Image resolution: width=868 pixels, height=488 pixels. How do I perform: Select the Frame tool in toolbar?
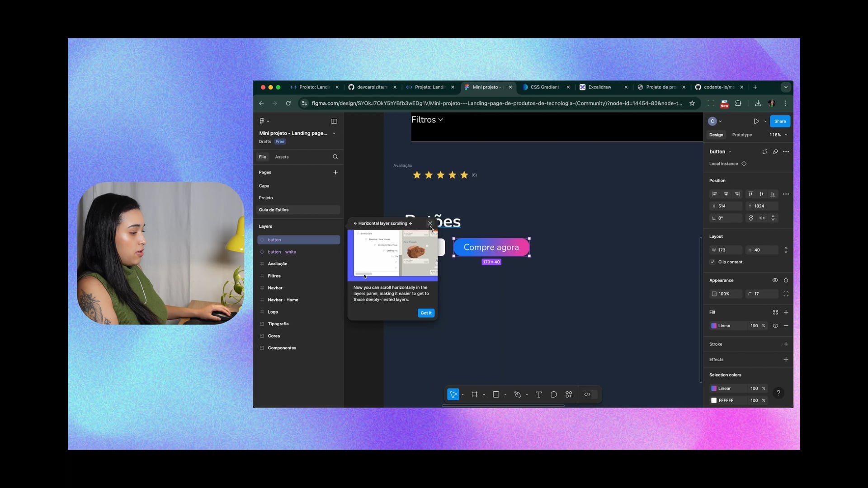coord(474,394)
